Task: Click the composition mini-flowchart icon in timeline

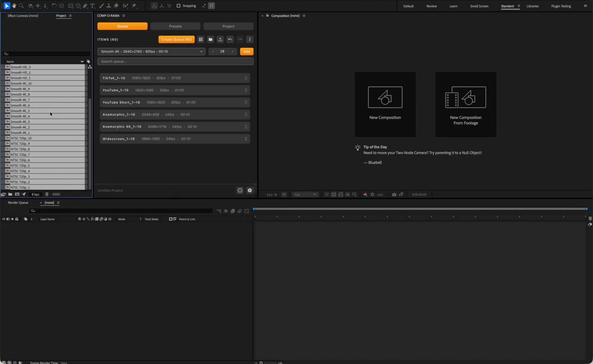Action: (219, 211)
